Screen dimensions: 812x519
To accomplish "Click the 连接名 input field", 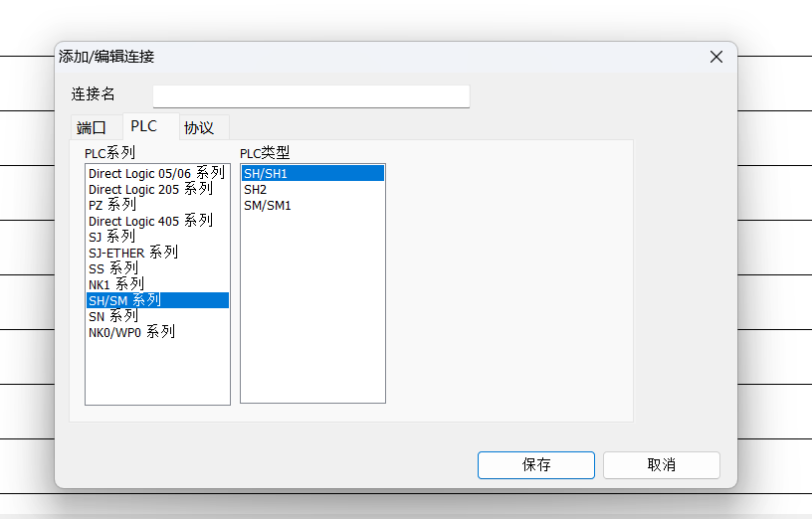I will click(x=310, y=96).
